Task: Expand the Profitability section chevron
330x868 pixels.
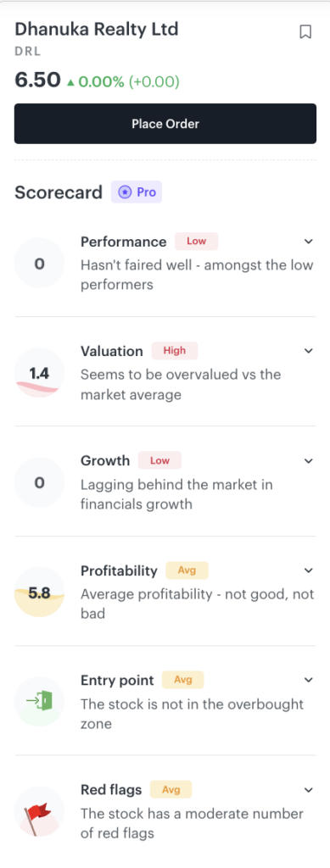Action: pos(309,570)
